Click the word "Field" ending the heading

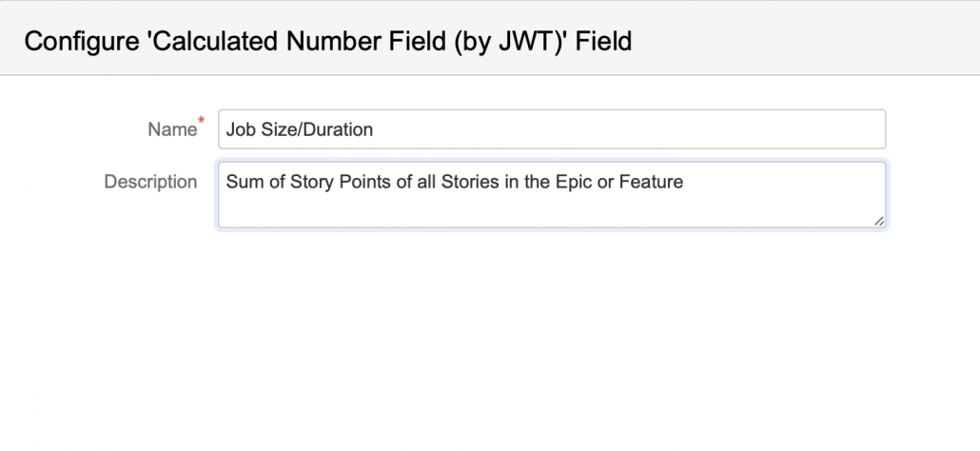tap(606, 41)
